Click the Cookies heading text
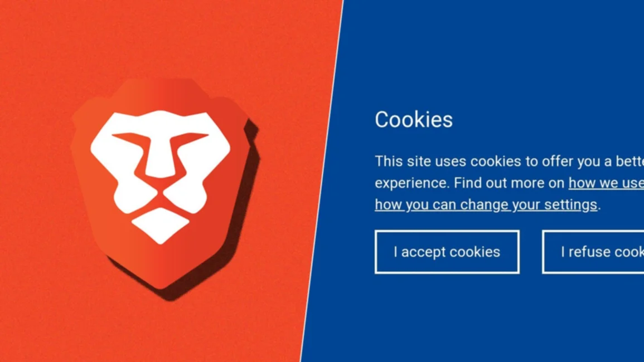Image resolution: width=644 pixels, height=362 pixels. [414, 119]
